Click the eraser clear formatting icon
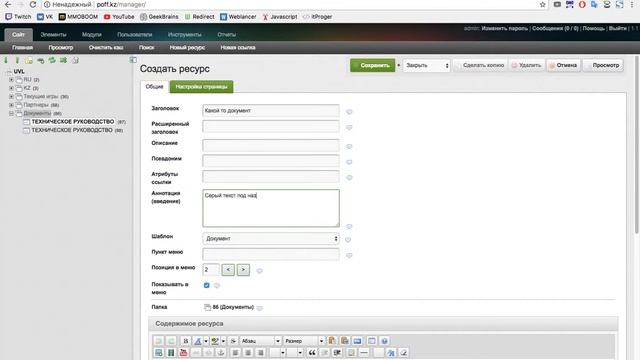The width and height of the screenshot is (640, 360). (403, 353)
